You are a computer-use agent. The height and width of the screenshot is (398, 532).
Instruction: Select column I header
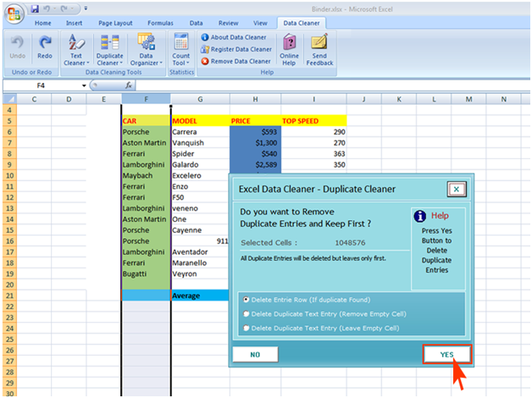tap(313, 99)
